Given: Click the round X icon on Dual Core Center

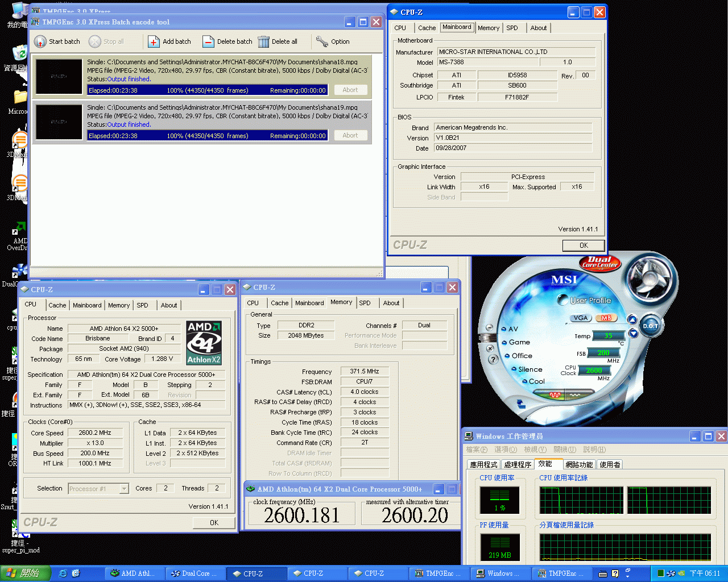Looking at the screenshot, I should point(490,348).
